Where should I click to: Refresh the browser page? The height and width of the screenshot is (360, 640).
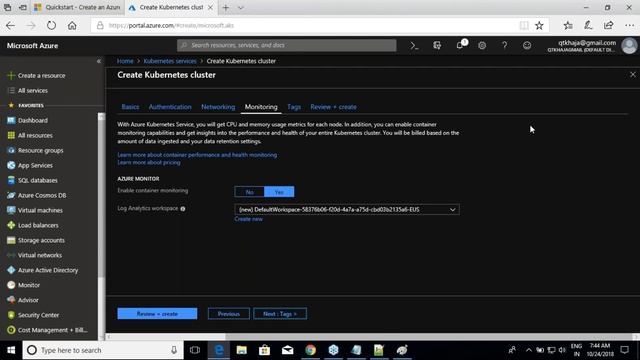pos(51,25)
